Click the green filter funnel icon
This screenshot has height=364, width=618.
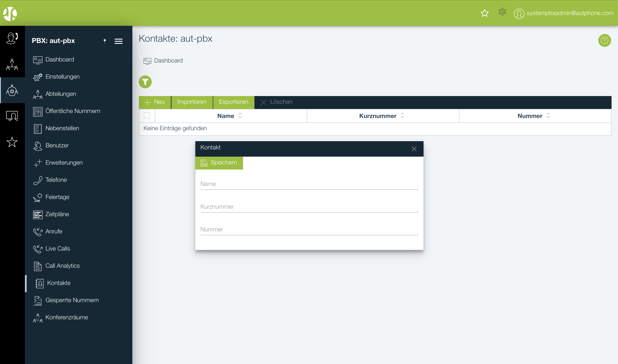tap(145, 82)
